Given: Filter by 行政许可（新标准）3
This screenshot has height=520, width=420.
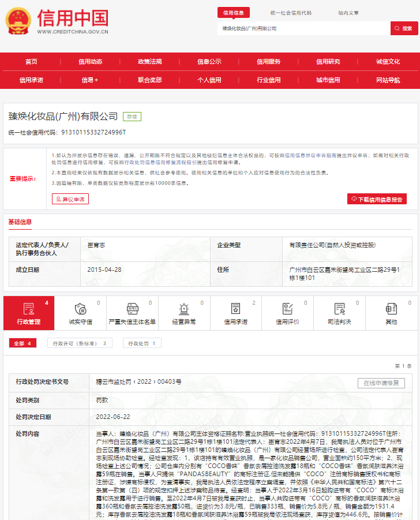Looking at the screenshot, I should [x=80, y=343].
